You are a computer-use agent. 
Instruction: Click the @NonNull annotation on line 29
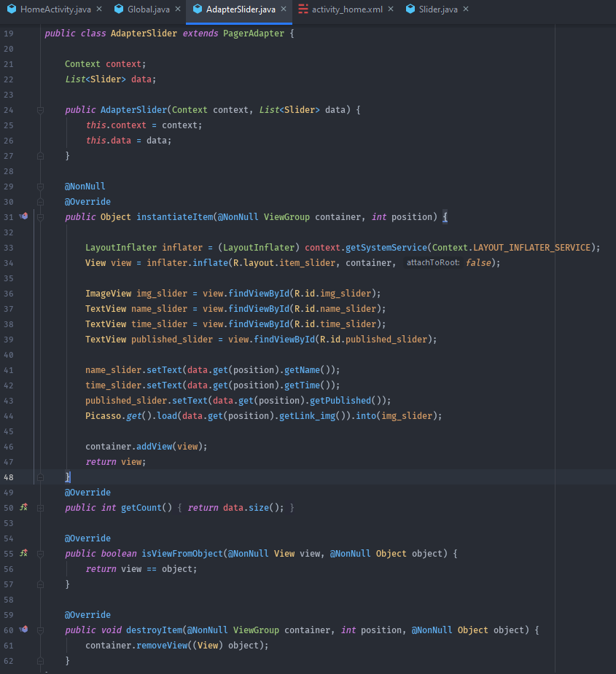pyautogui.click(x=85, y=186)
